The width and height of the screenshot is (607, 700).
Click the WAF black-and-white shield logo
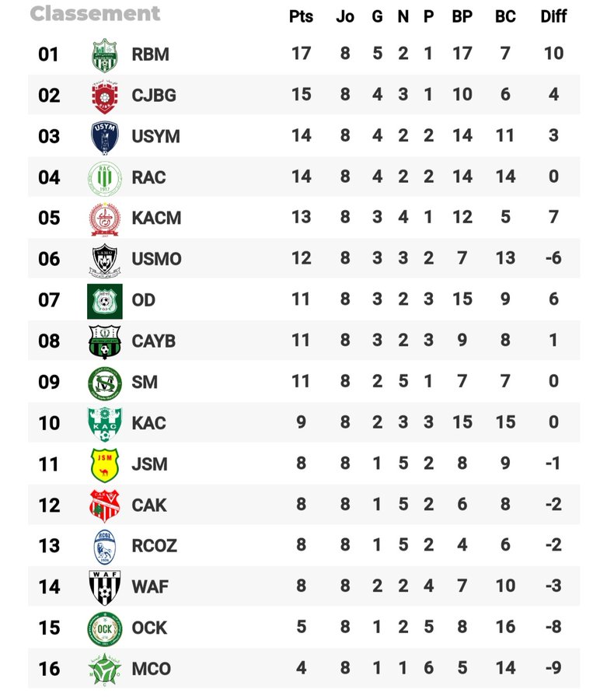click(x=104, y=587)
